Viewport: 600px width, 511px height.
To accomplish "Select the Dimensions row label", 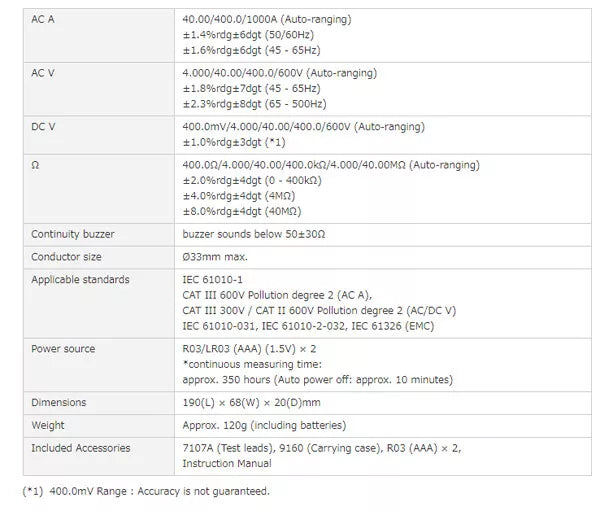I will [x=59, y=402].
